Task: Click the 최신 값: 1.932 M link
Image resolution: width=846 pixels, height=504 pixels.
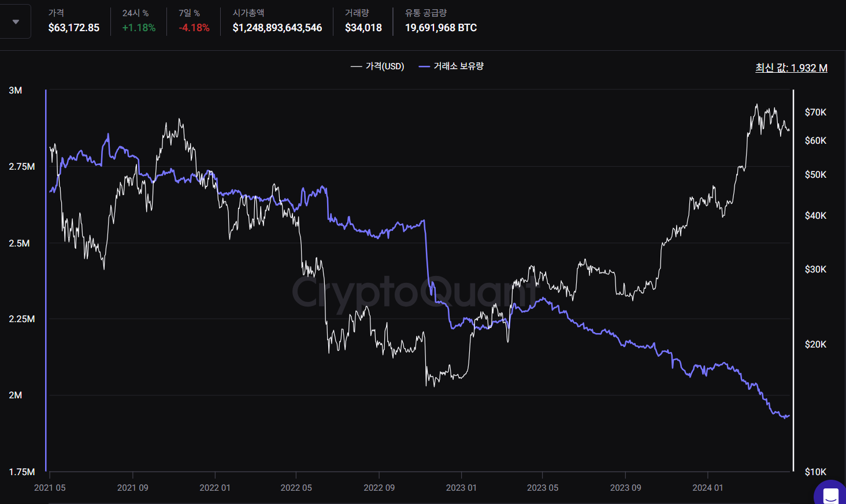Action: coord(791,68)
